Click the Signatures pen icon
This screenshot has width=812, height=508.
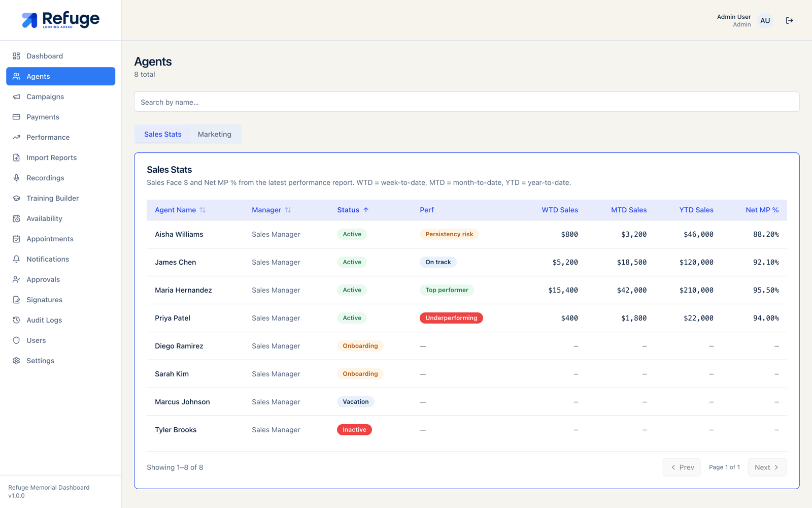[x=16, y=300]
